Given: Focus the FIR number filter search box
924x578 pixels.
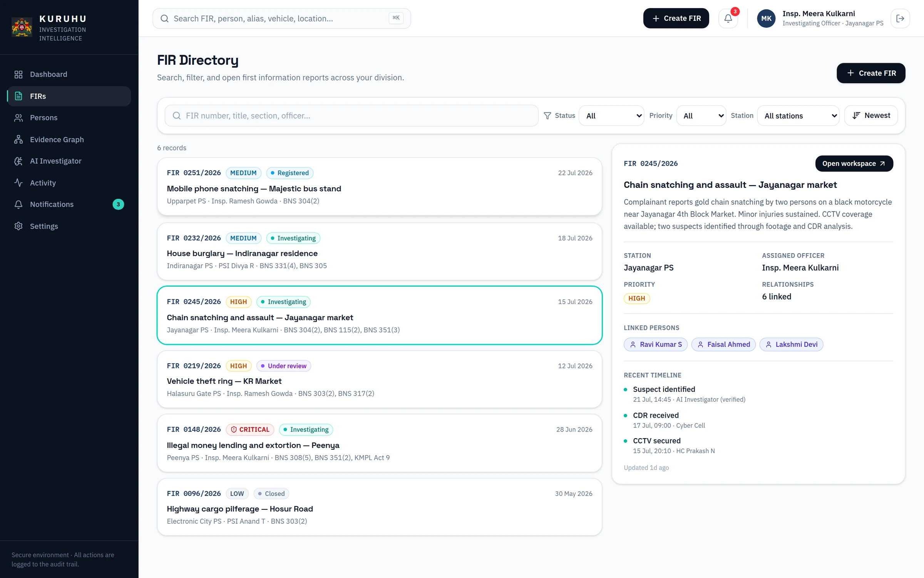Looking at the screenshot, I should pos(351,116).
